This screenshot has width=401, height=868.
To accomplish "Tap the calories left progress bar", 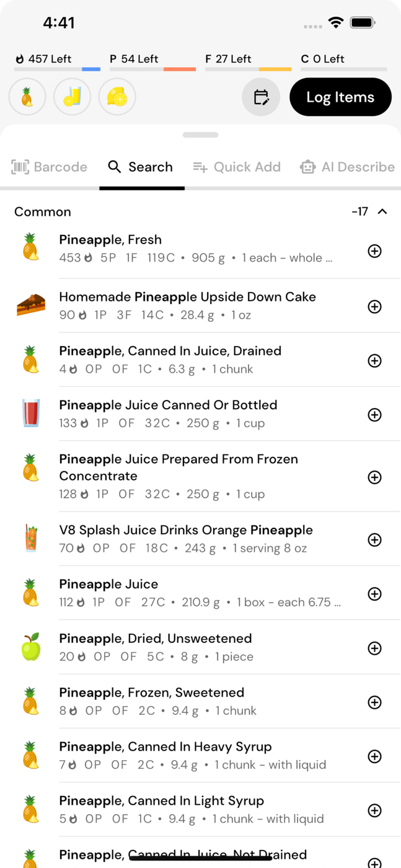I will coord(57,69).
